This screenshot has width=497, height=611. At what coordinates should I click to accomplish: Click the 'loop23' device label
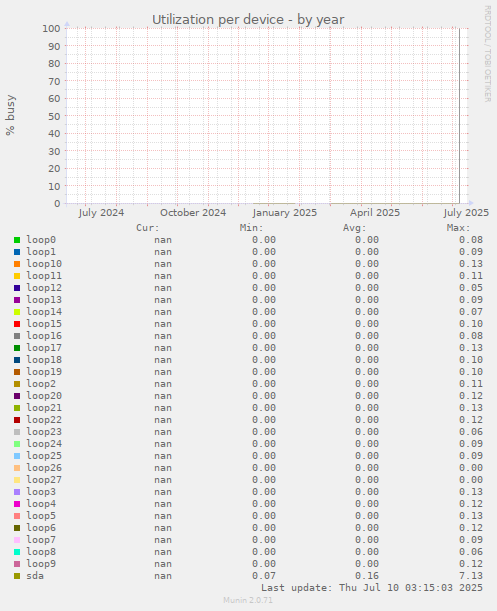(x=44, y=432)
